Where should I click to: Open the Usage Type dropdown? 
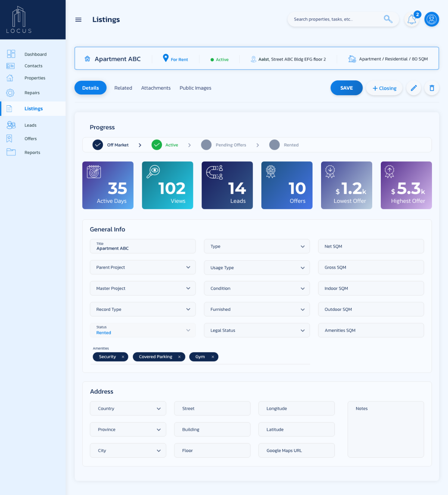[x=257, y=267]
